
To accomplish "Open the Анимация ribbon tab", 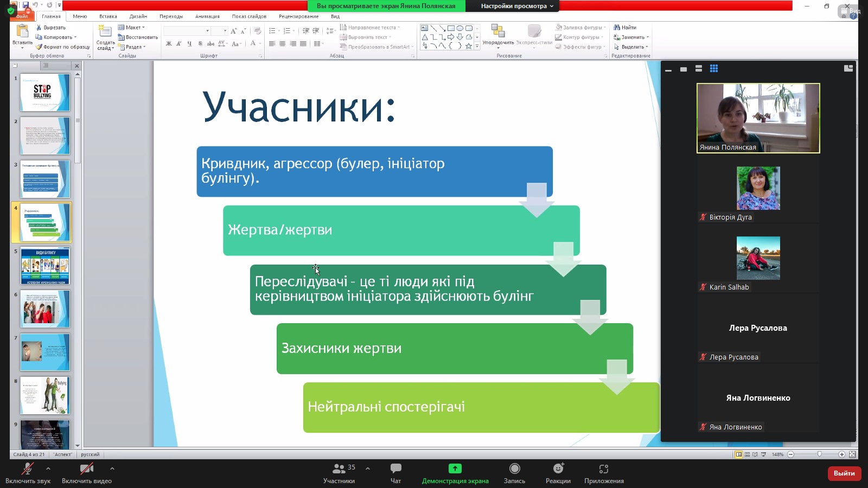I will [208, 16].
